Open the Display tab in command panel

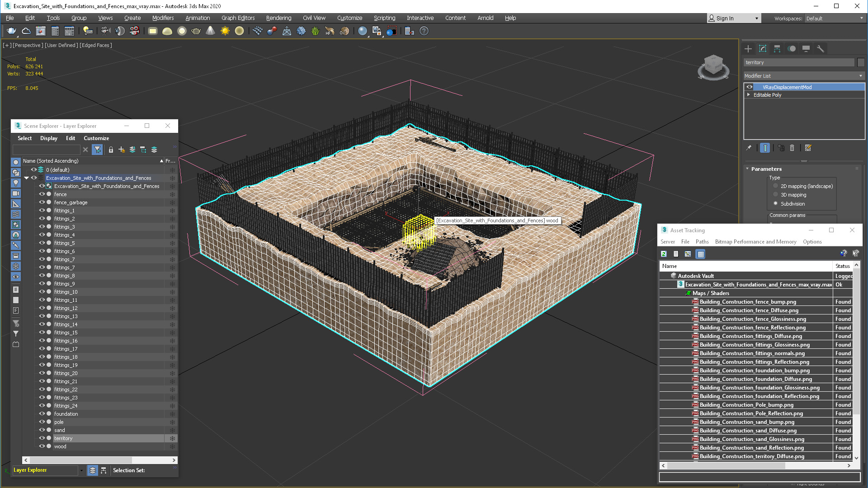[x=806, y=49]
